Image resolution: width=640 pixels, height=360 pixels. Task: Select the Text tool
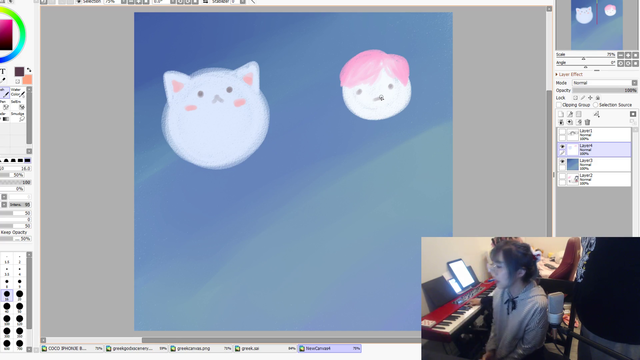[x=2, y=71]
